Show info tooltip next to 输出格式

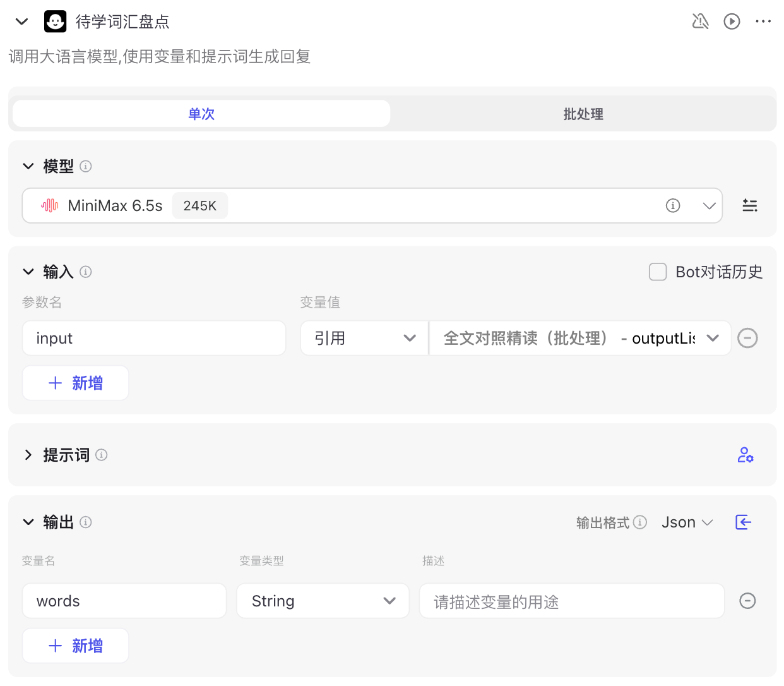pos(640,522)
